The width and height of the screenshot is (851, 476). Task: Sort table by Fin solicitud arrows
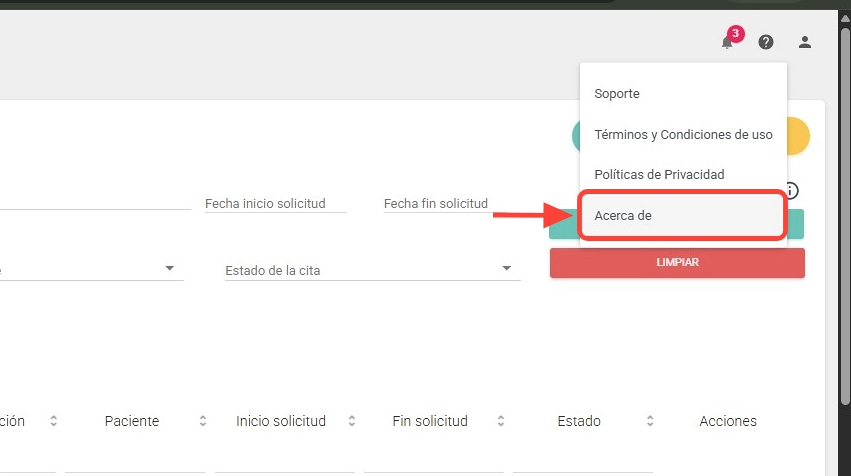pos(501,421)
